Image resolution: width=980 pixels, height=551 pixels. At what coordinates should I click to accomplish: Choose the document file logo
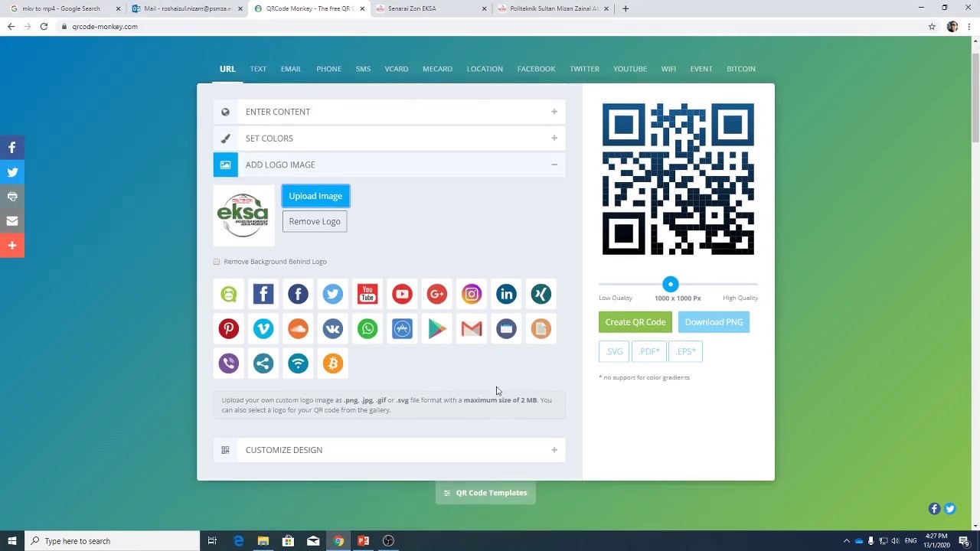click(541, 328)
